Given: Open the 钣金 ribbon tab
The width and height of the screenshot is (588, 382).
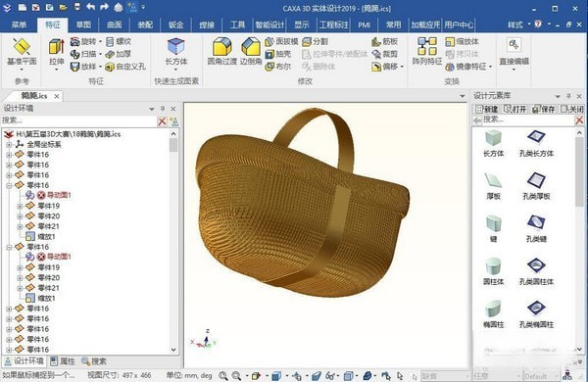Looking at the screenshot, I should tap(175, 24).
